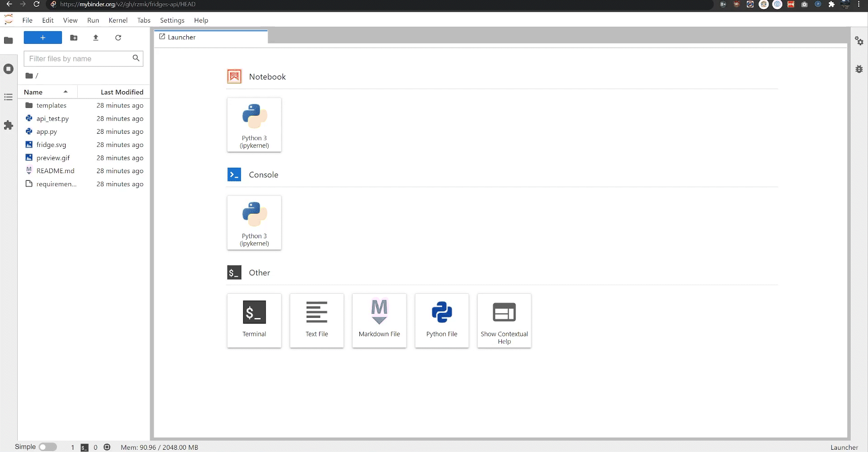Launch a Terminal from Other section
The image size is (868, 452).
(254, 320)
